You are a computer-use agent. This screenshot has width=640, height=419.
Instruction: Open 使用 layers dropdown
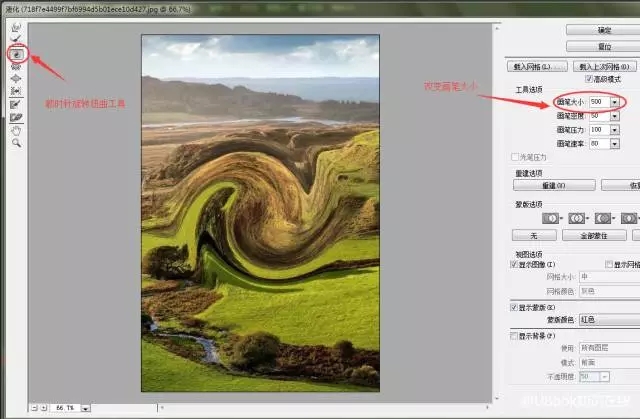609,348
